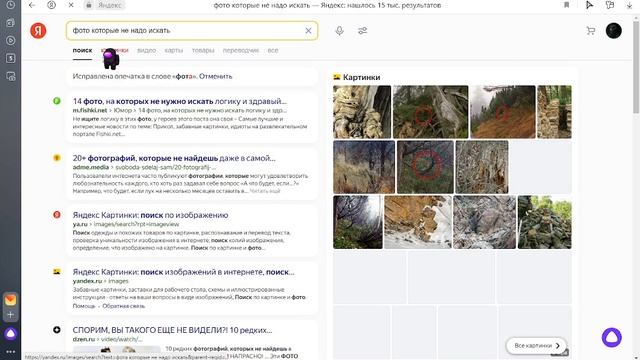Open '20+ фотографий, которые не найдешь' result
The image size is (640, 360).
[174, 158]
